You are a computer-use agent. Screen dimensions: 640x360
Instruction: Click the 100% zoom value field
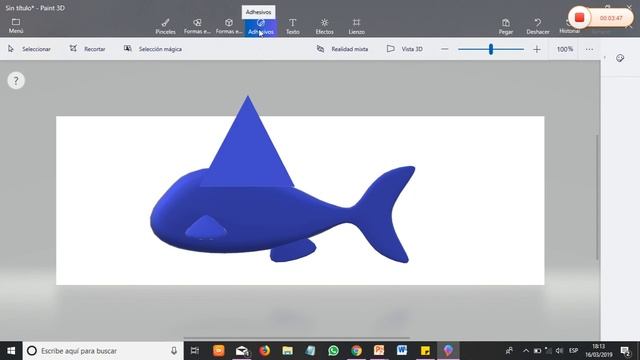point(565,49)
